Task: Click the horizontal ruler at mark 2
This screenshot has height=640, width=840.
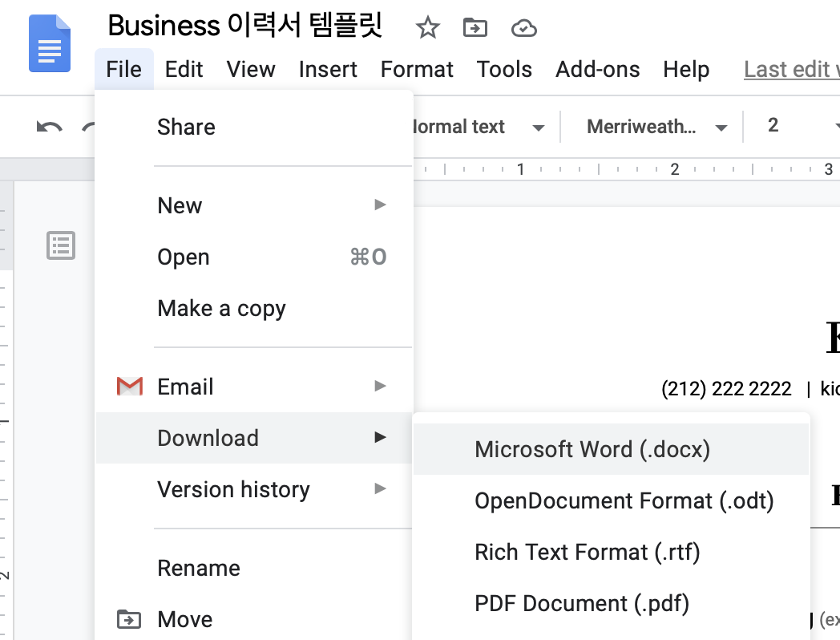Action: pos(674,169)
